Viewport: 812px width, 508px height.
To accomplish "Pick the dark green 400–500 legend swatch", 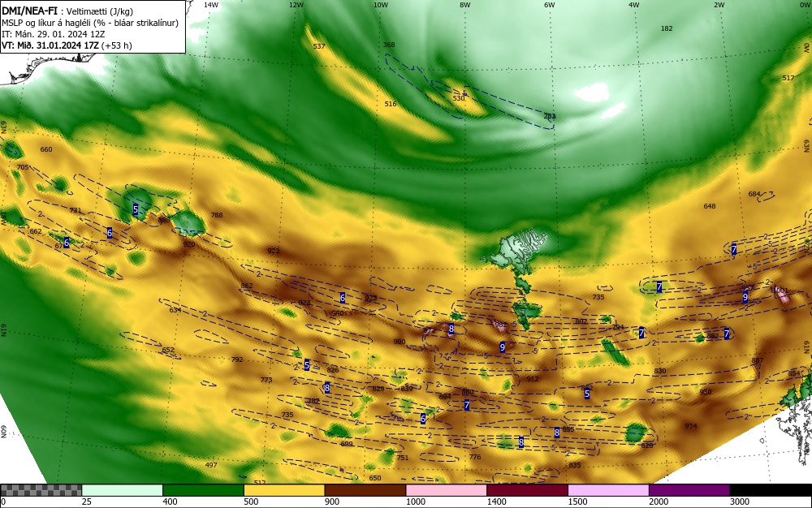I will (203, 490).
